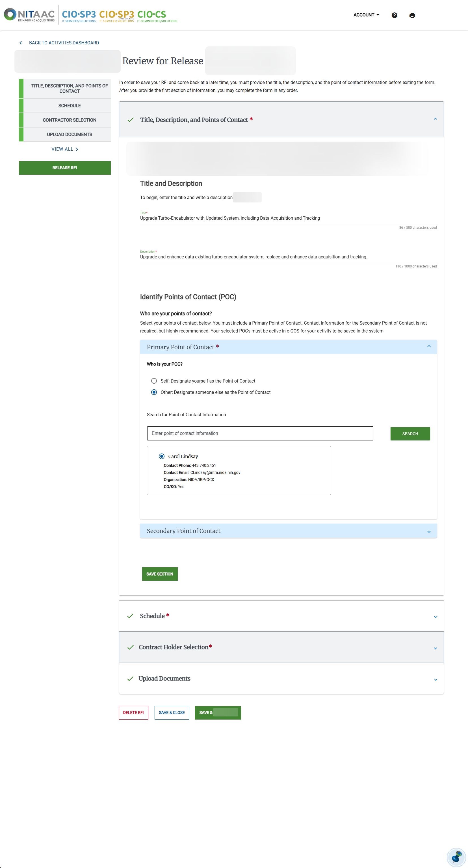468x868 pixels.
Task: Click the print icon in the header
Action: pyautogui.click(x=412, y=15)
